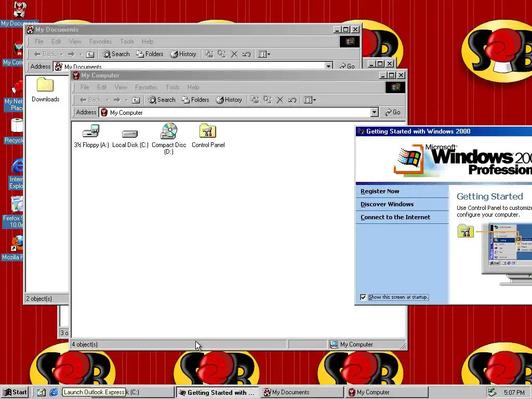Screen dimensions: 532x399
Task: Click Back in the My Computer toolbar
Action: pos(90,100)
